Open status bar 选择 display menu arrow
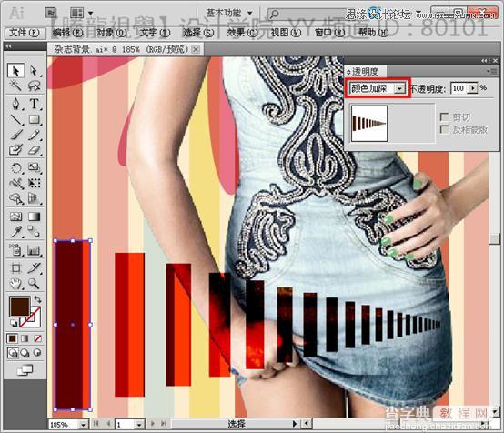This screenshot has width=504, height=433. 295,424
